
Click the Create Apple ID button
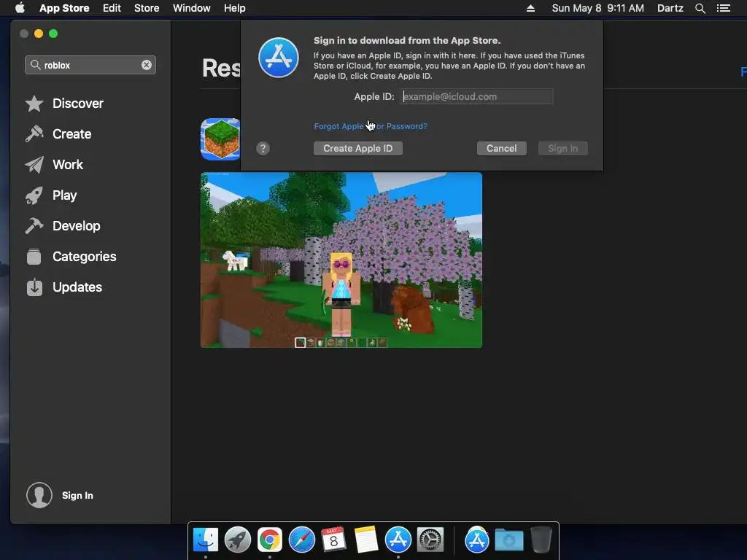click(x=357, y=149)
